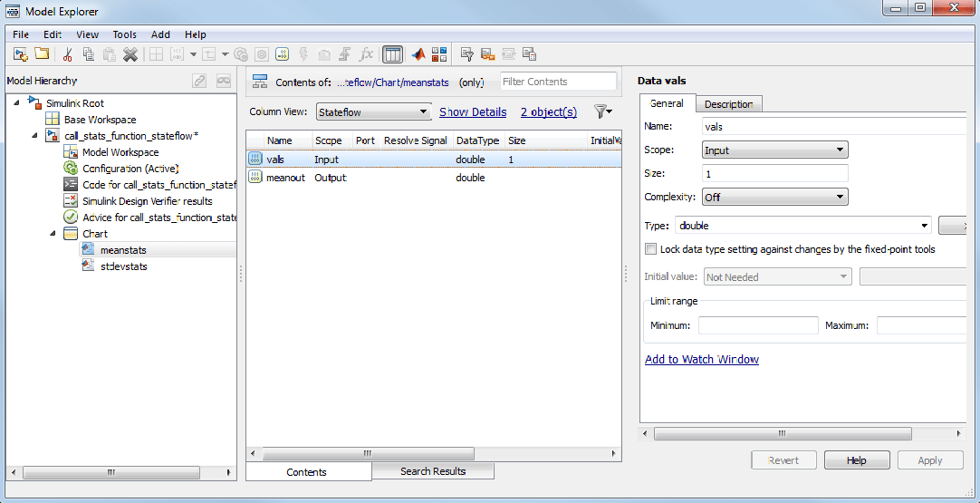This screenshot has height=503, width=980.
Task: Click the Show Details link
Action: pos(473,112)
